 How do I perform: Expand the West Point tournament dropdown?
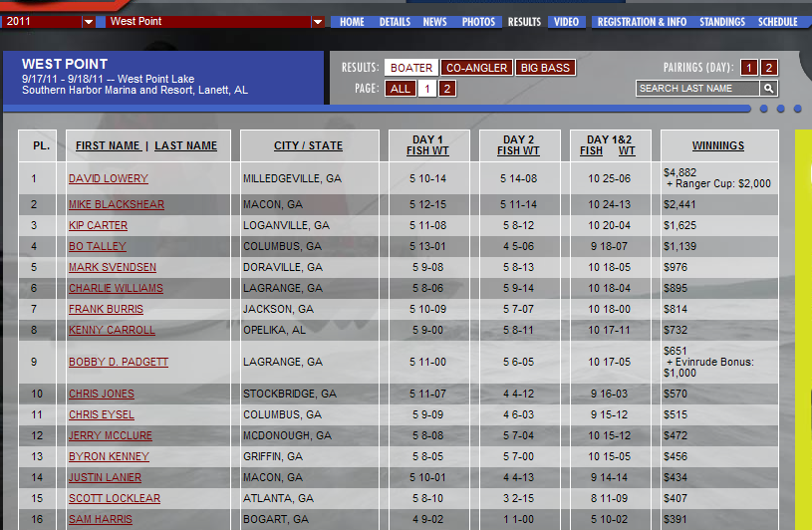(318, 21)
